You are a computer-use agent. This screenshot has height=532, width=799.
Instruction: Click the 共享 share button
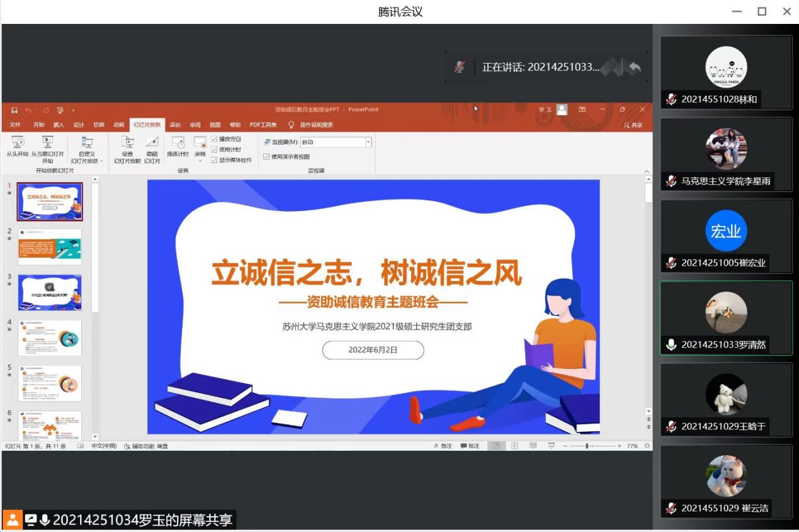click(633, 125)
